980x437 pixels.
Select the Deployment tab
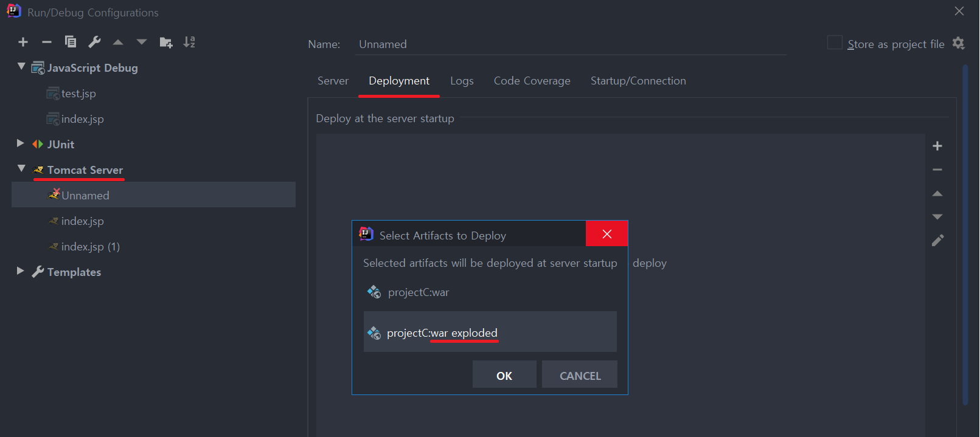[399, 81]
